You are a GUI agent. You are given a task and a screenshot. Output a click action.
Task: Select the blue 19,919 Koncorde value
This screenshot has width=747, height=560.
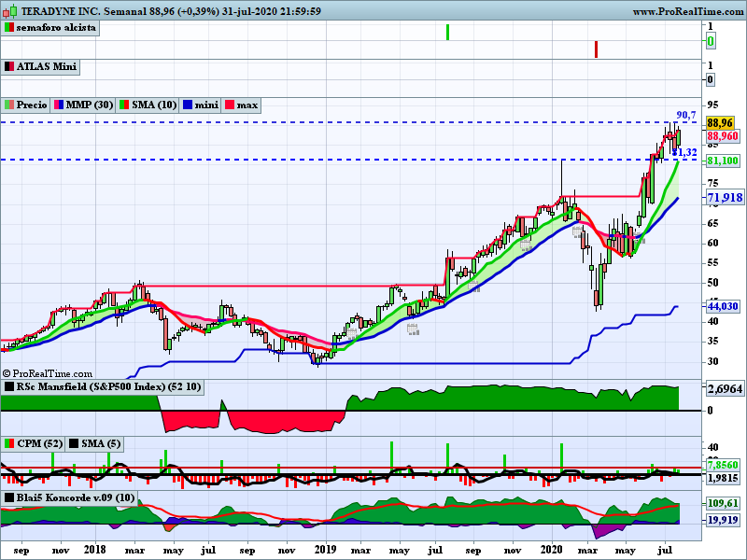[723, 520]
